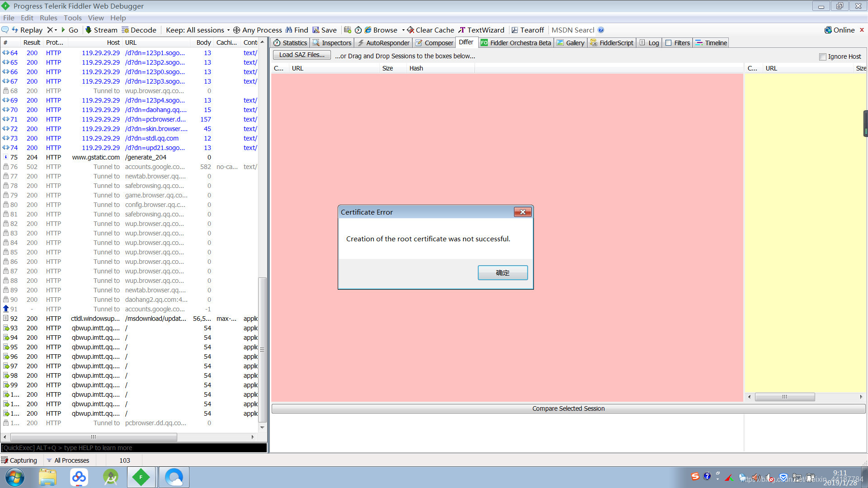Image resolution: width=868 pixels, height=488 pixels.
Task: Open the Tools menu
Action: pyautogui.click(x=72, y=17)
